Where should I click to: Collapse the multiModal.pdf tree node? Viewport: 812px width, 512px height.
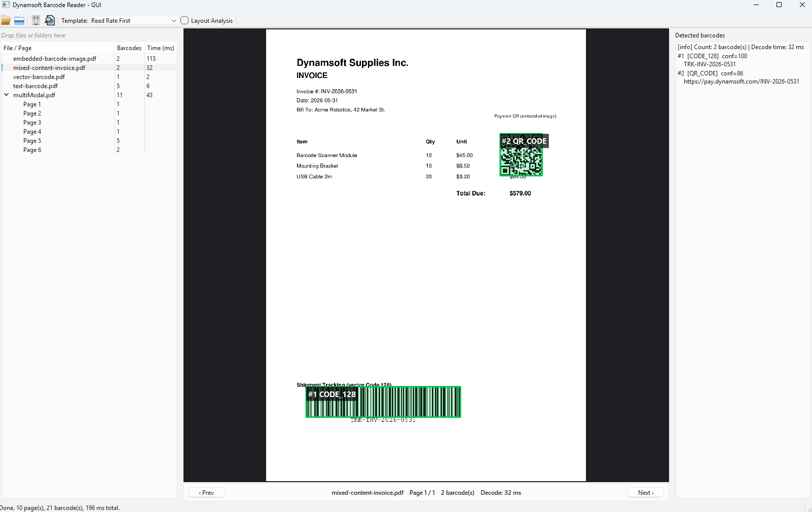point(7,95)
